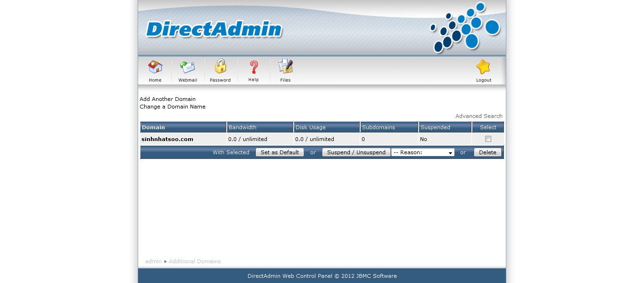Click the Password padlock icon

pyautogui.click(x=220, y=67)
